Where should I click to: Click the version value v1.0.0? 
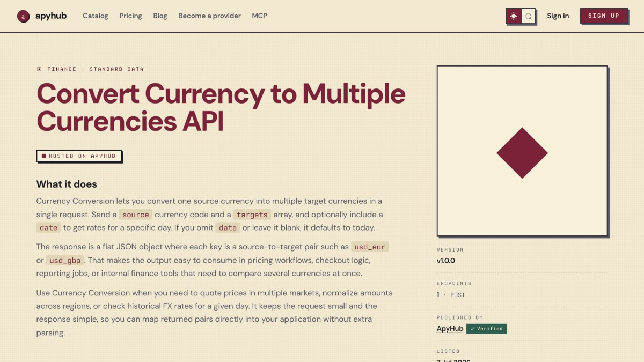point(446,261)
